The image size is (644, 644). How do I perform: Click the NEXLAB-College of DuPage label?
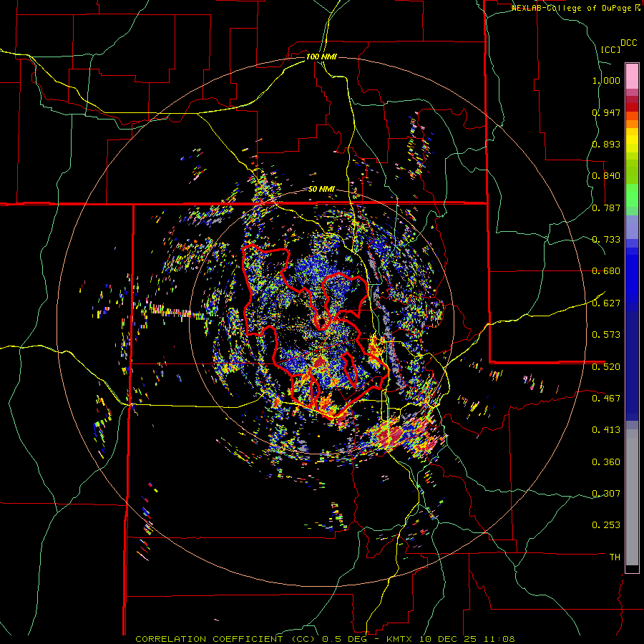571,8
